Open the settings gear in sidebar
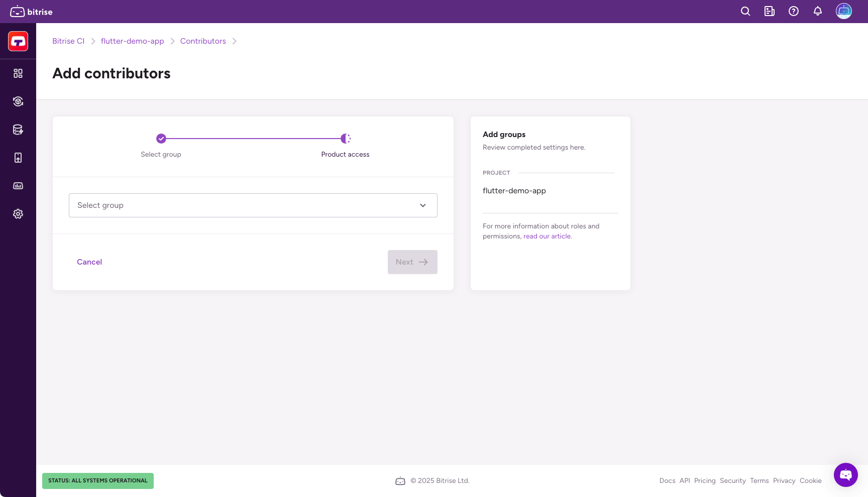Viewport: 868px width, 497px height. click(18, 214)
